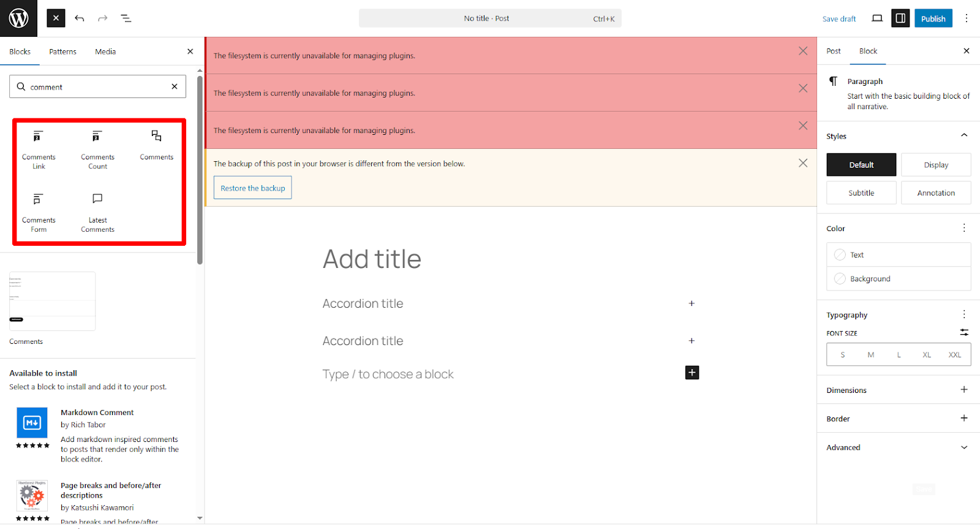This screenshot has height=529, width=980.
Task: Click the Restore the backup button
Action: point(252,188)
